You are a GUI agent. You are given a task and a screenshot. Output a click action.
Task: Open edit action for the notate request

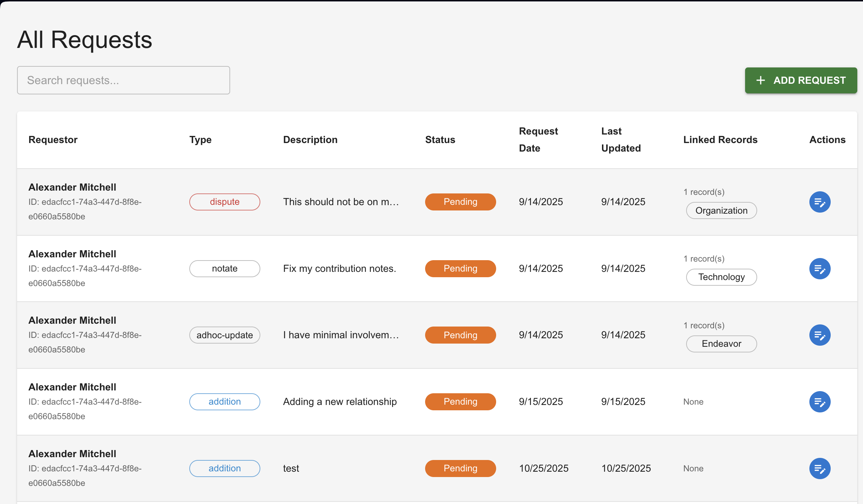click(820, 269)
